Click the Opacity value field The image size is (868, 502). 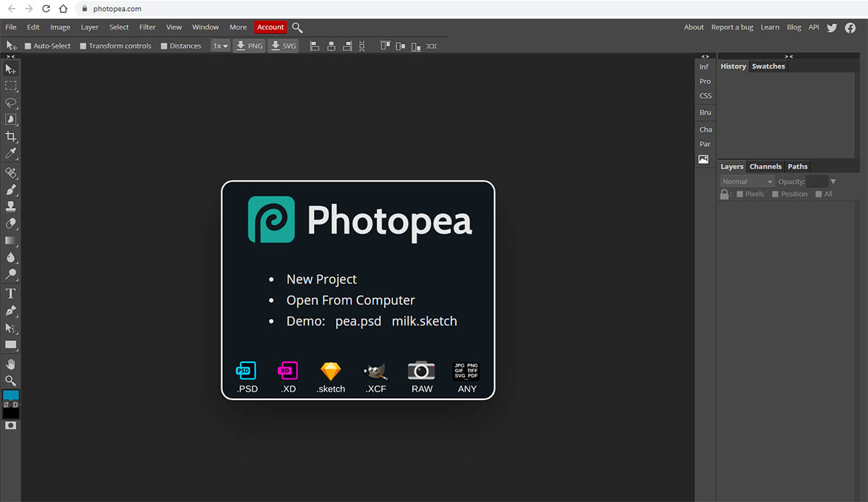click(817, 182)
